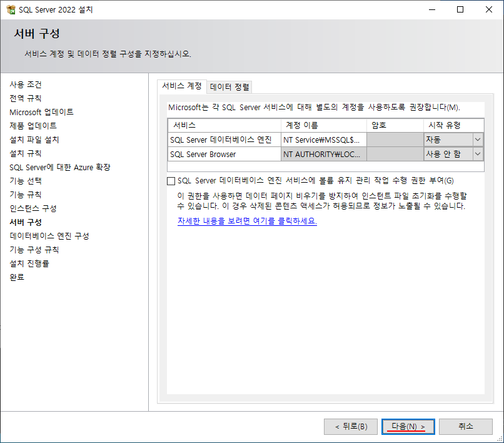Click the password cell for SQL Server Browser

395,154
